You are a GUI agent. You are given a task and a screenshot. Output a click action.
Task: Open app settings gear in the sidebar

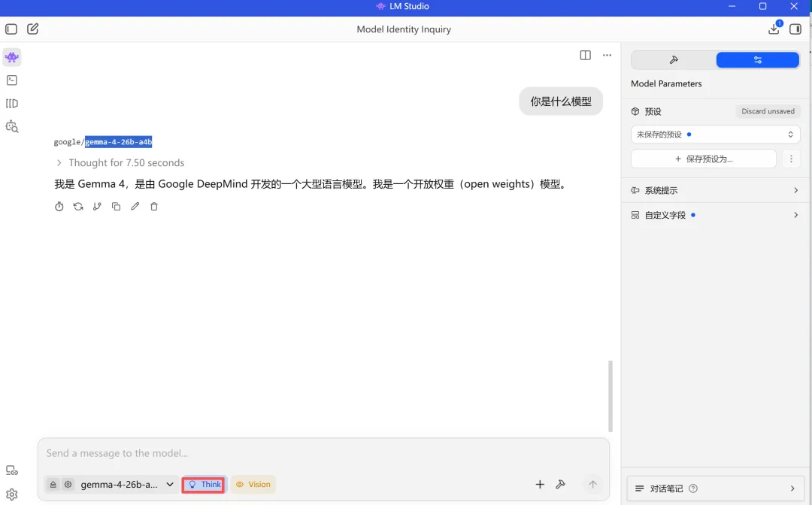click(x=12, y=494)
